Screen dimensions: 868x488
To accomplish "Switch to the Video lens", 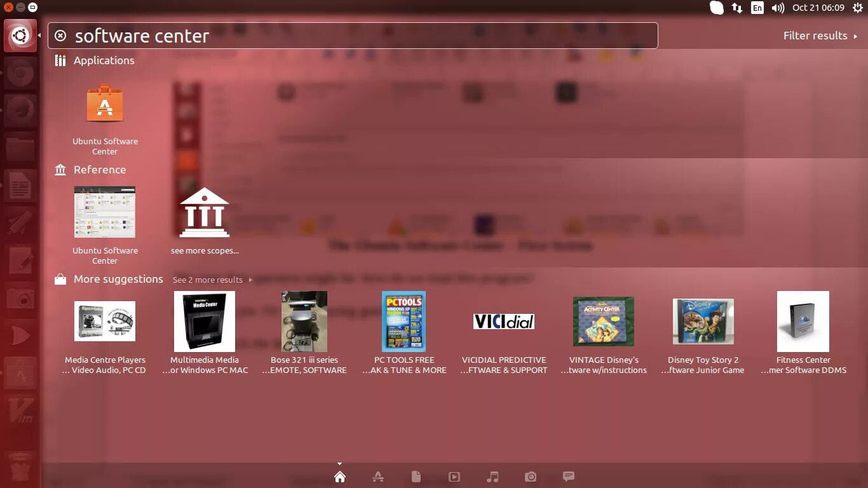I will point(454,477).
